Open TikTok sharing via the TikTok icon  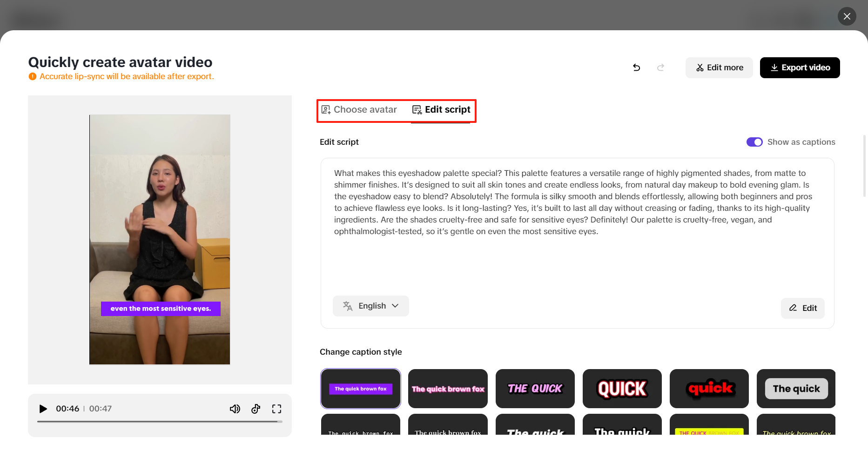[256, 409]
